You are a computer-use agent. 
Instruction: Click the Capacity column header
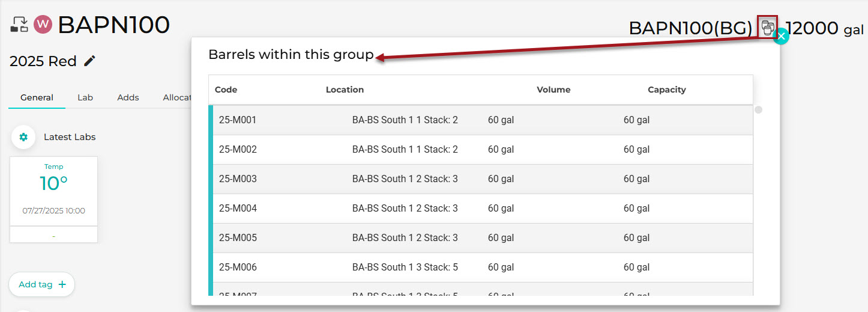point(666,90)
